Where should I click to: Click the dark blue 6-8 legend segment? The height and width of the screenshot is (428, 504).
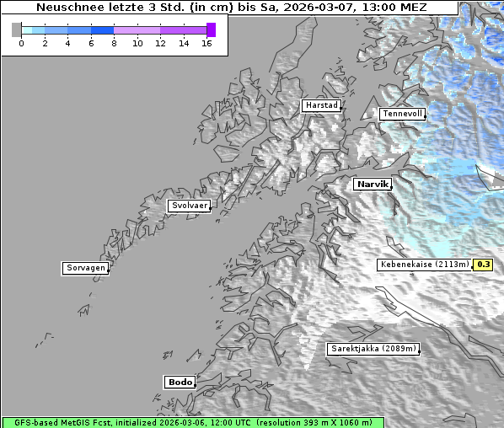103,30
